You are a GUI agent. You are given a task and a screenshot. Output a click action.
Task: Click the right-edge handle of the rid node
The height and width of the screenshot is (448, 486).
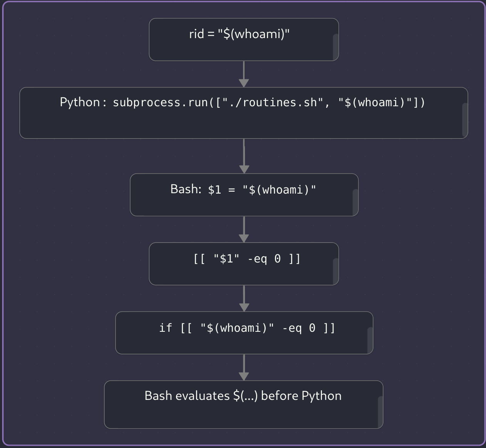(335, 47)
